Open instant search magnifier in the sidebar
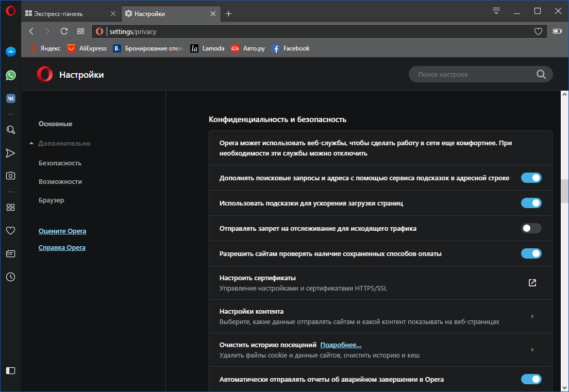The image size is (569, 392). tap(10, 130)
